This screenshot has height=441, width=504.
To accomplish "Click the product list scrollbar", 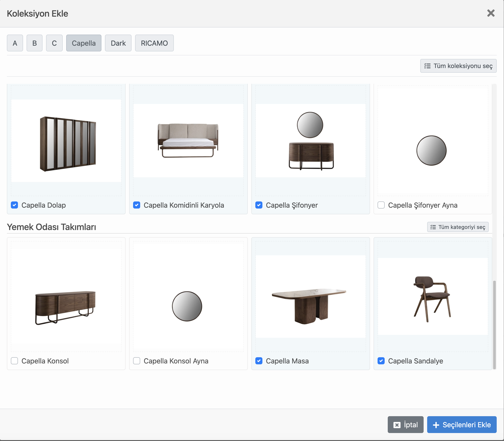I will point(494,325).
